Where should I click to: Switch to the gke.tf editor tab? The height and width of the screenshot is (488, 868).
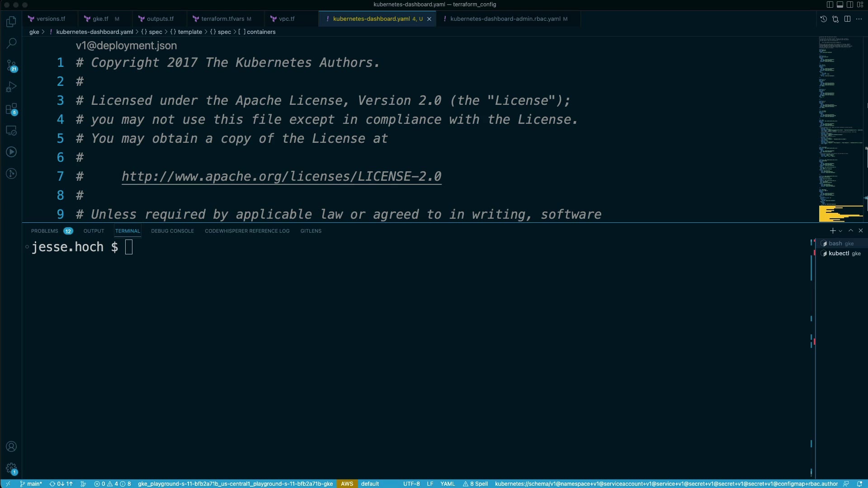100,19
